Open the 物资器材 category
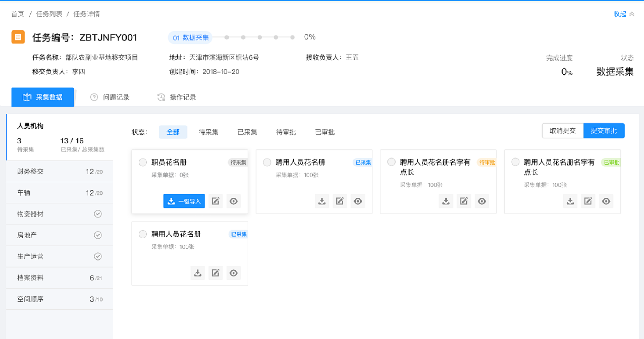Screen dimensions: 644x339 click(x=60, y=214)
